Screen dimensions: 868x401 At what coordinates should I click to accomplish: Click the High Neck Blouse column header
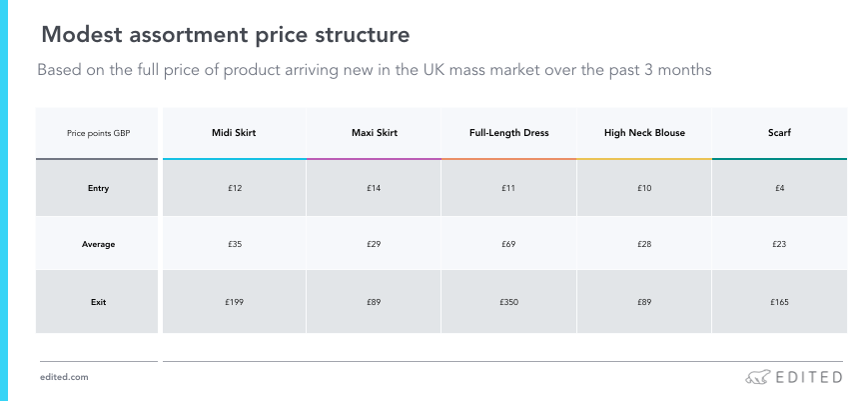[644, 133]
